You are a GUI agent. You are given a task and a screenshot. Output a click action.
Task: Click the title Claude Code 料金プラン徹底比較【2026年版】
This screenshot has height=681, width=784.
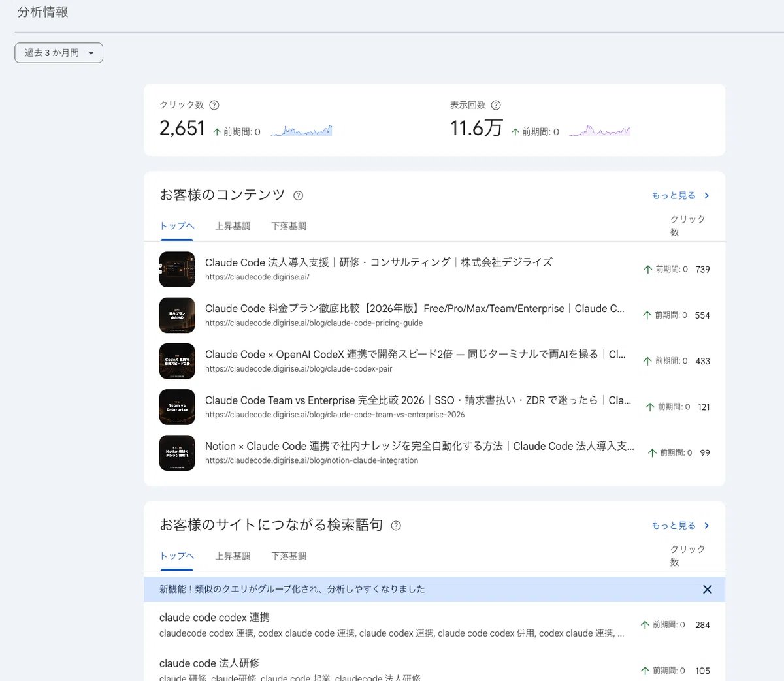tap(415, 308)
